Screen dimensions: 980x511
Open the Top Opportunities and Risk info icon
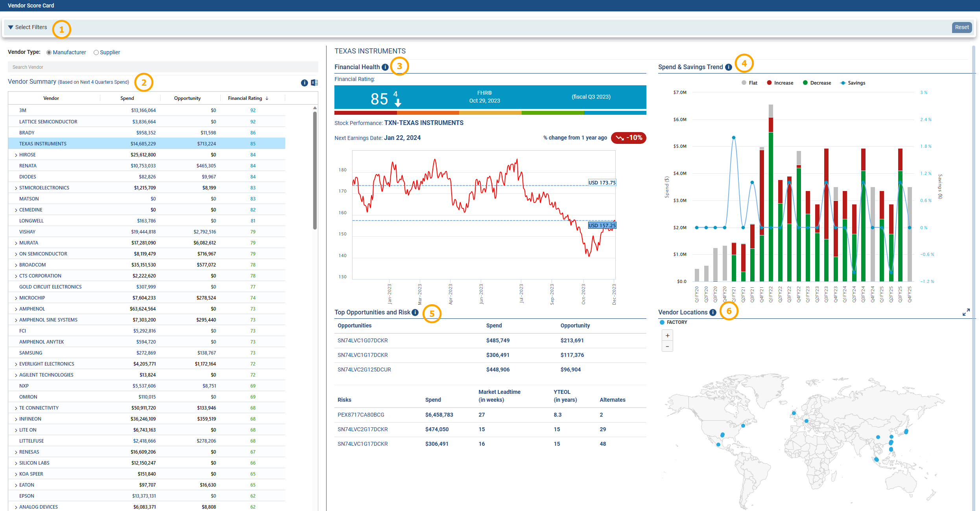click(x=415, y=312)
